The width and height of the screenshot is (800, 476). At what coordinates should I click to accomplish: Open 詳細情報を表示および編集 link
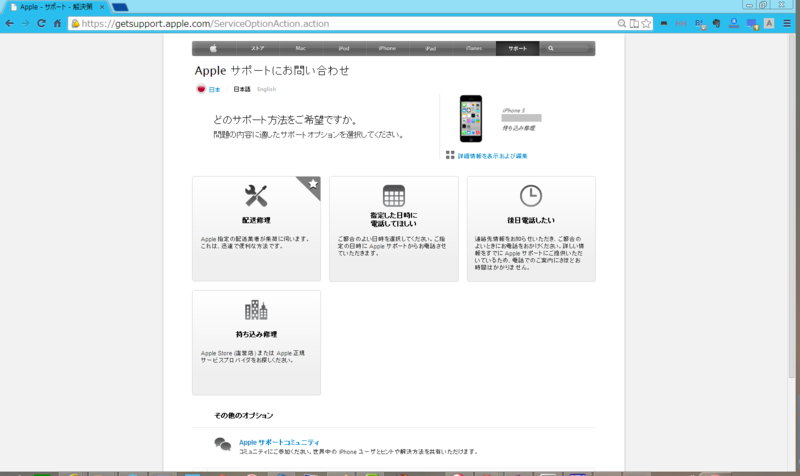coord(492,156)
